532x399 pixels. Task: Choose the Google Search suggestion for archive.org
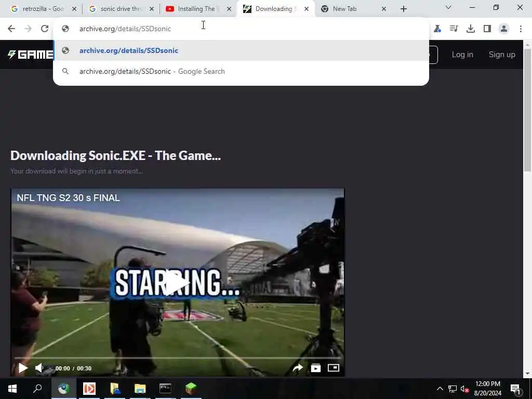coord(241,71)
